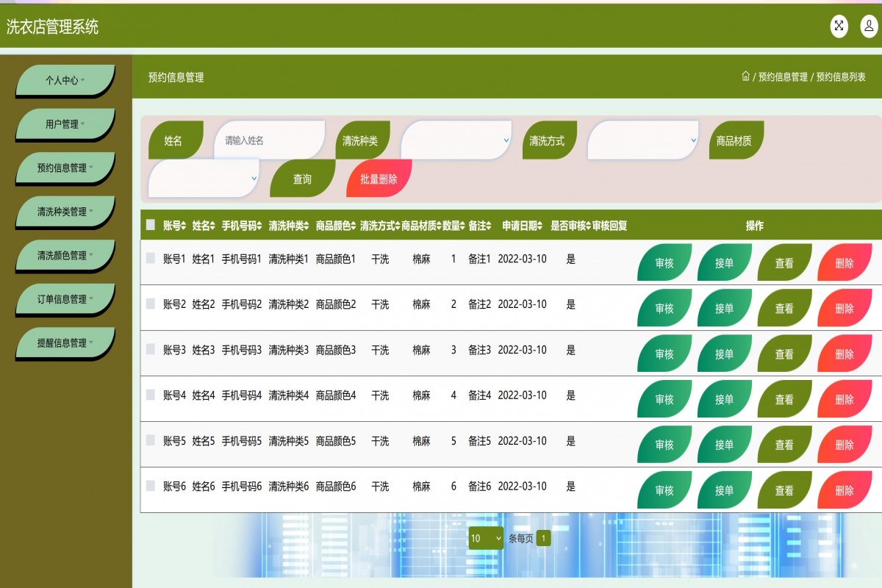Click the 查询 search button
This screenshot has width=882, height=588.
[302, 179]
